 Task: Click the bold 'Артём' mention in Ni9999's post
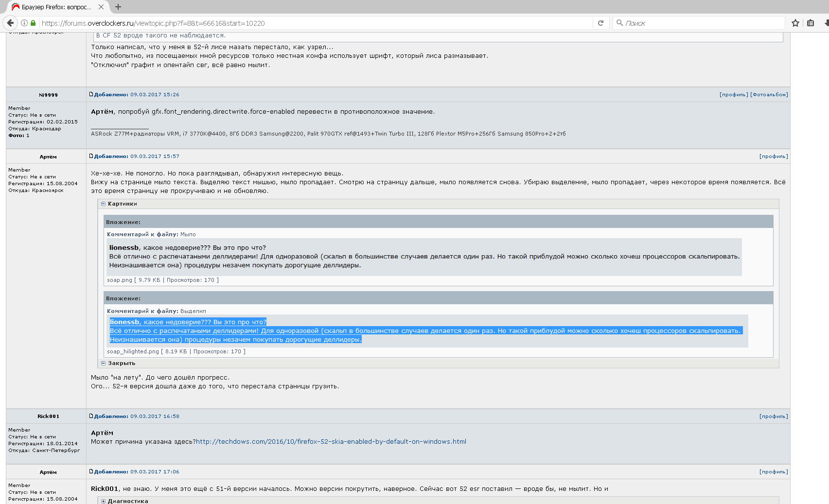point(102,112)
